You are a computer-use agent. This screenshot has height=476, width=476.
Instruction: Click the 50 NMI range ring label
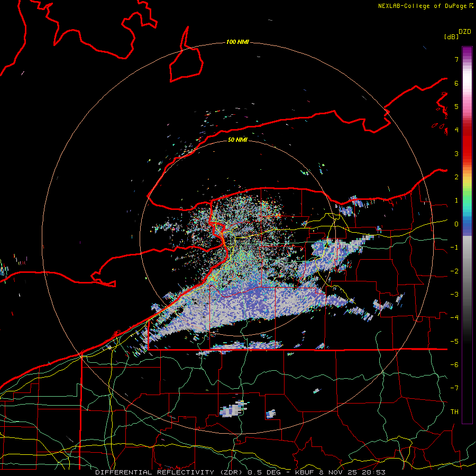tap(237, 140)
